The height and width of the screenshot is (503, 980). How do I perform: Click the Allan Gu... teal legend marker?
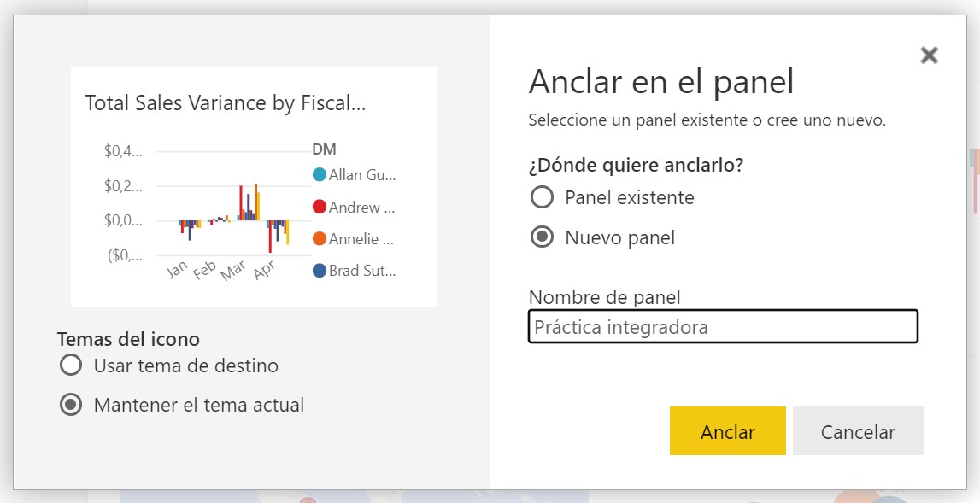320,175
